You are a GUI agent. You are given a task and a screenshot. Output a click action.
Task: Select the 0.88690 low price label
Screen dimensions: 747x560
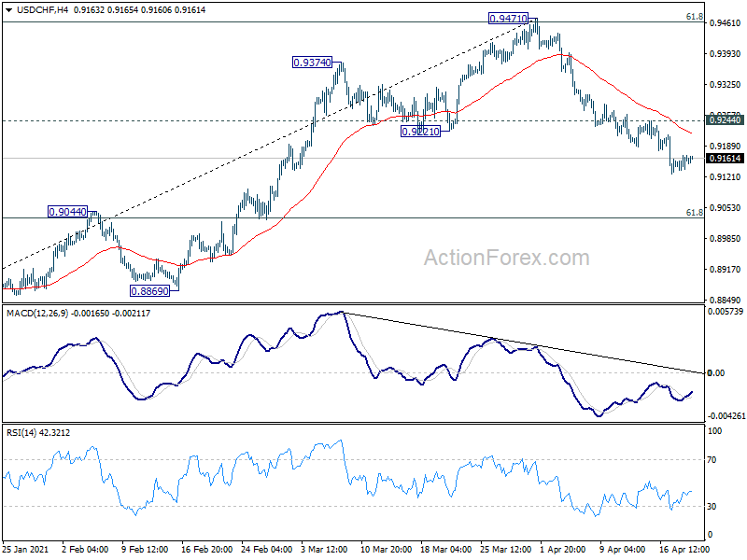tap(149, 291)
